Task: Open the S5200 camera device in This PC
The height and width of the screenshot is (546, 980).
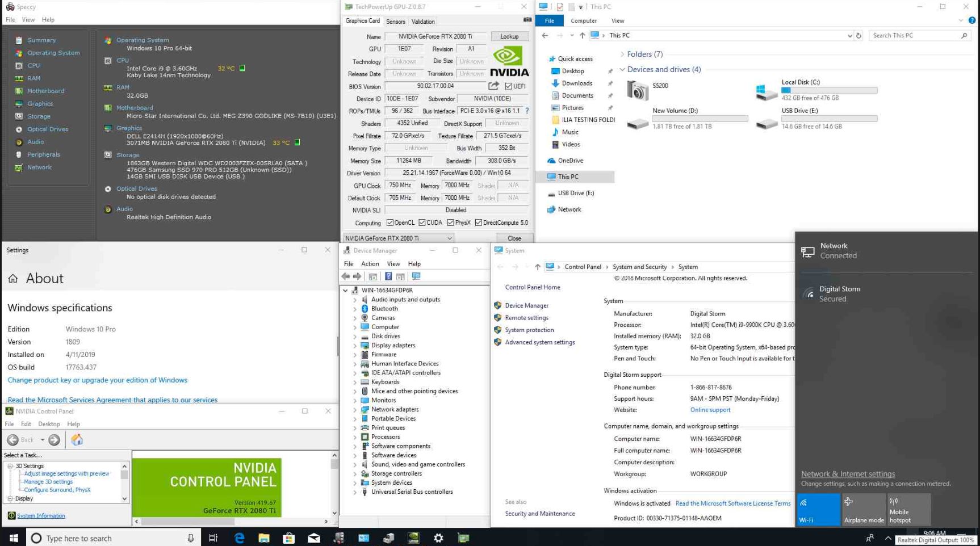Action: [x=648, y=90]
